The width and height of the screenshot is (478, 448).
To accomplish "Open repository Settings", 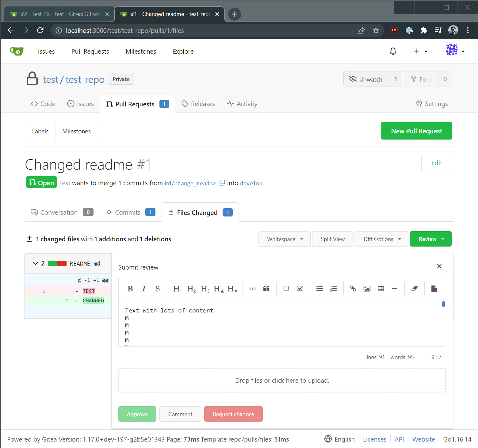I will [432, 104].
